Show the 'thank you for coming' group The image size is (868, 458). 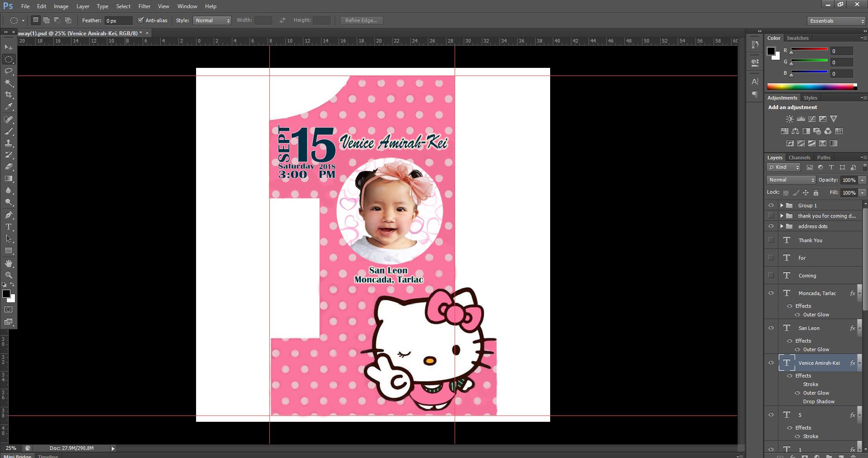point(771,216)
